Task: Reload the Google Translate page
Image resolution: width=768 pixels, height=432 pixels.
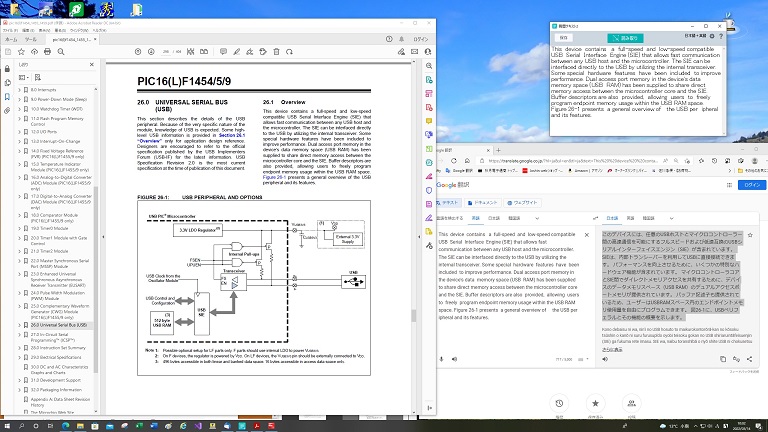Action: pos(454,161)
